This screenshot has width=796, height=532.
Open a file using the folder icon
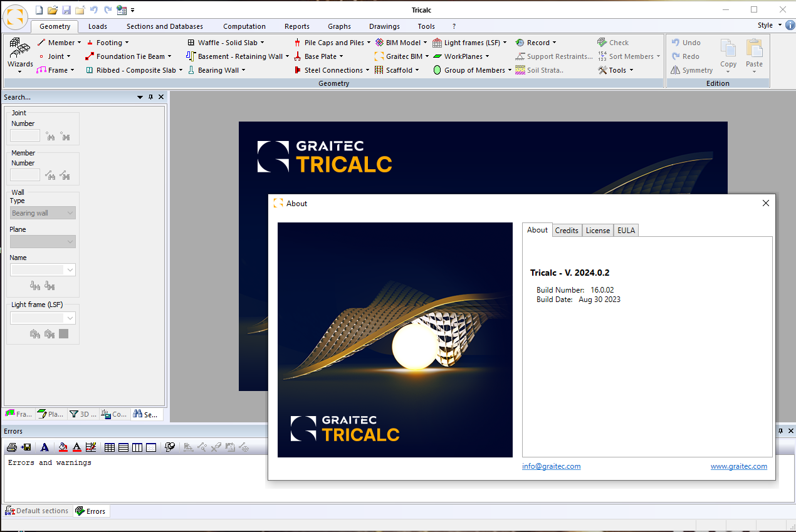pos(53,10)
